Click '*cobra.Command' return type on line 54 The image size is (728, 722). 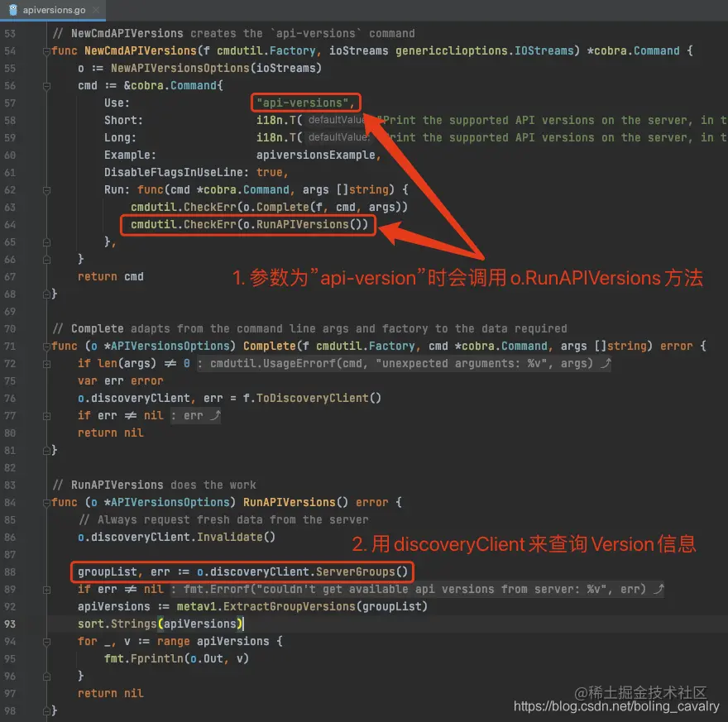[634, 51]
